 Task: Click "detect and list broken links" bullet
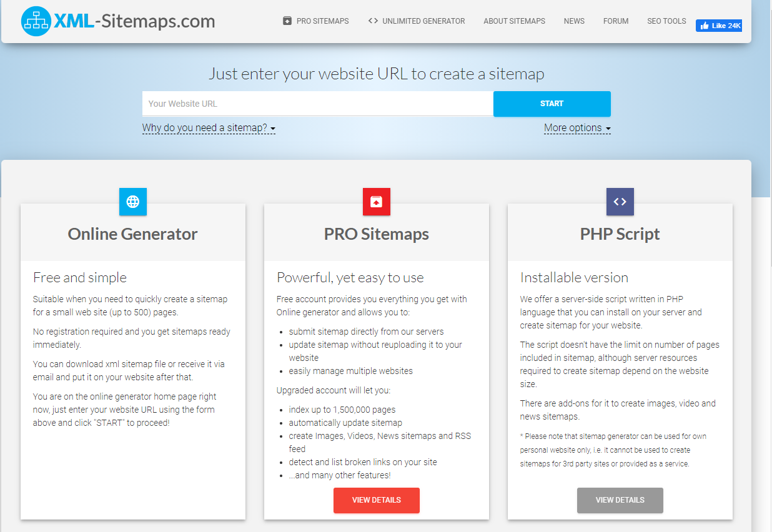[x=363, y=462]
